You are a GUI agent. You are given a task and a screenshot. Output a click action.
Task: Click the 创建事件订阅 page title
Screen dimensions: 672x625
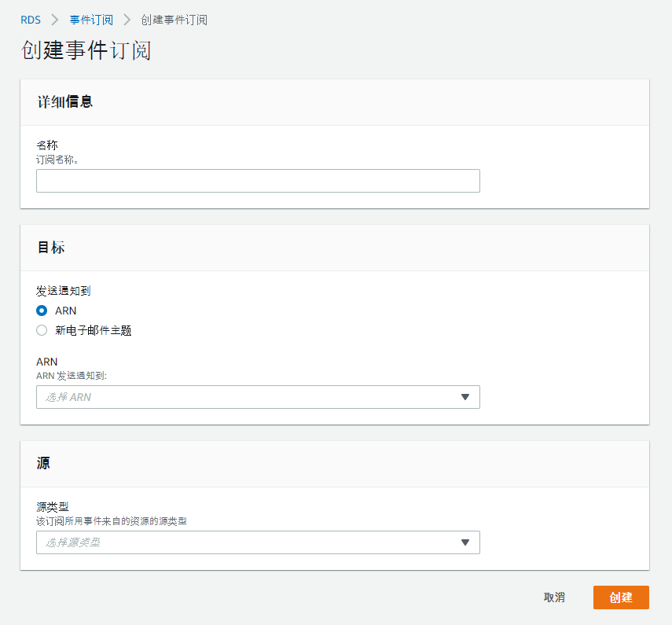(x=86, y=50)
